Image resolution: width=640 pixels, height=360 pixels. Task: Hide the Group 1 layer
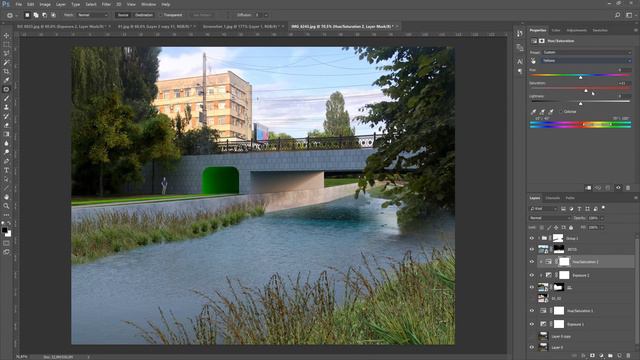pyautogui.click(x=532, y=238)
